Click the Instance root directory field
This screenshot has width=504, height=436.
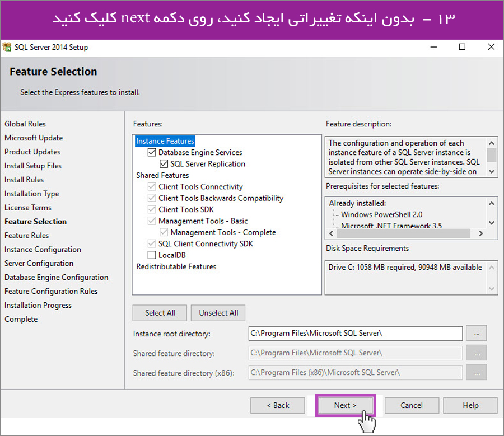356,334
